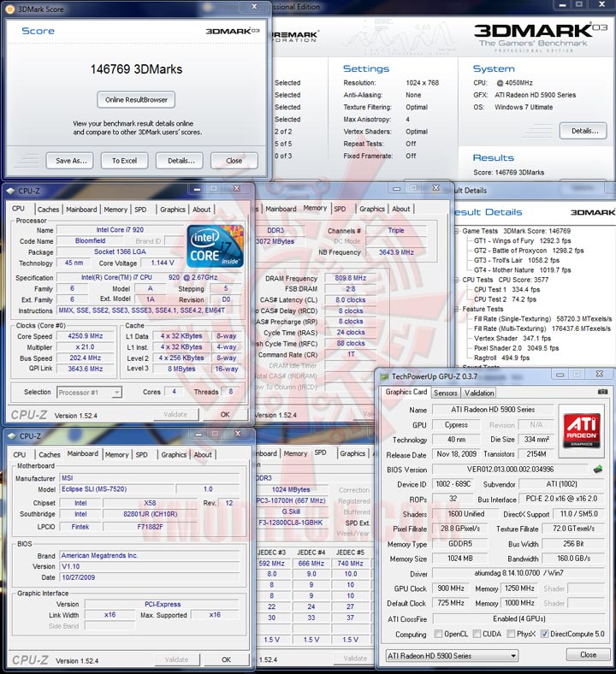This screenshot has height=674, width=616.
Task: Click CPU-Z title bar icon of Mainboard window
Action: (x=12, y=436)
